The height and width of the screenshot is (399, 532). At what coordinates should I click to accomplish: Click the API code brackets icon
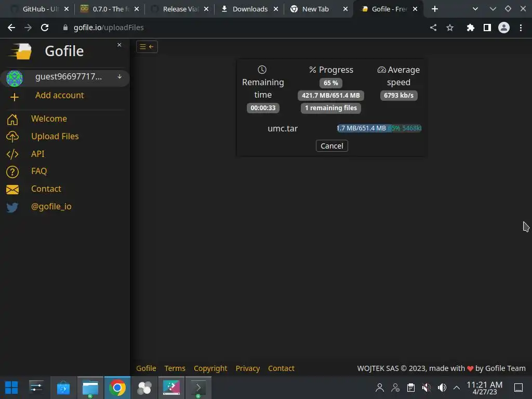(12, 154)
